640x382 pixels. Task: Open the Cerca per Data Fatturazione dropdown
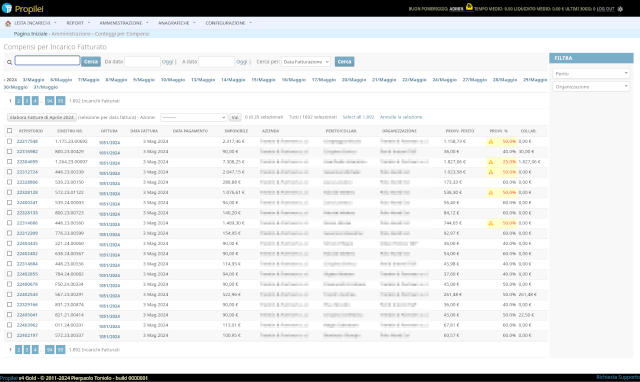(x=306, y=62)
